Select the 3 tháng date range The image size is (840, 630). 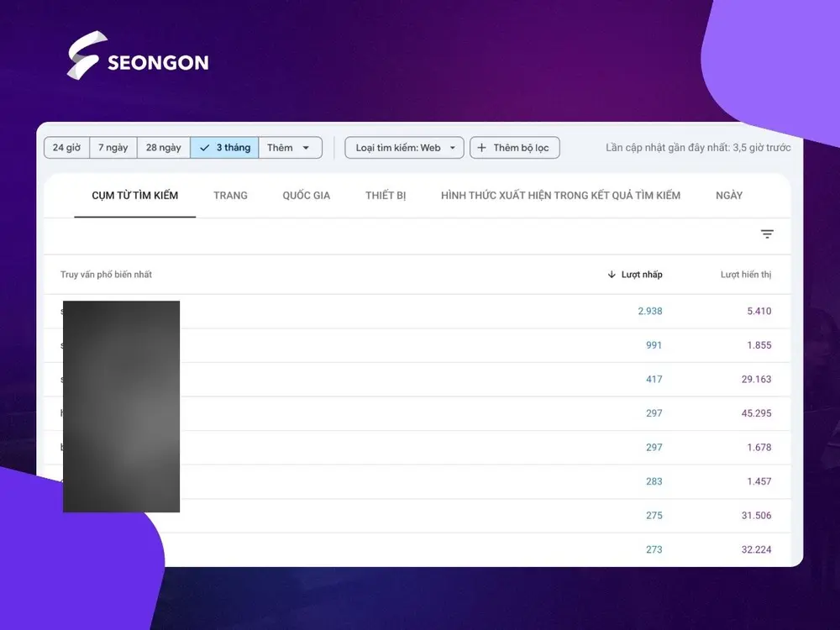tap(224, 148)
